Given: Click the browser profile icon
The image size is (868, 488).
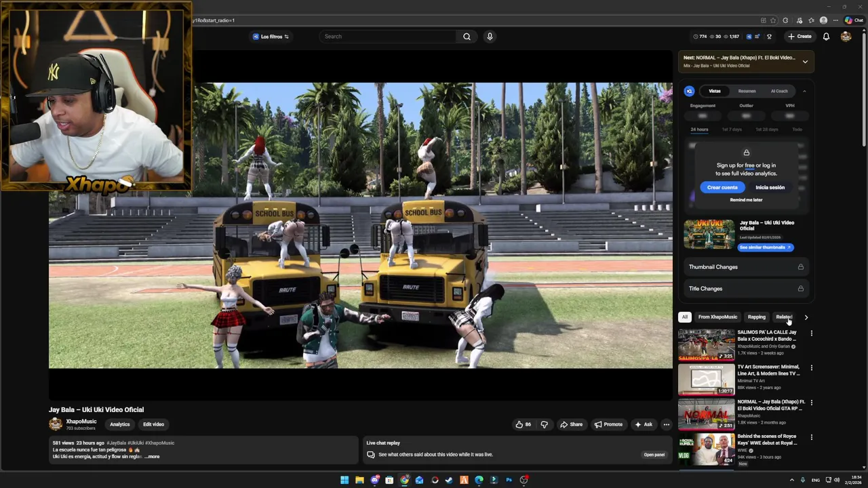Looking at the screenshot, I should (x=823, y=20).
